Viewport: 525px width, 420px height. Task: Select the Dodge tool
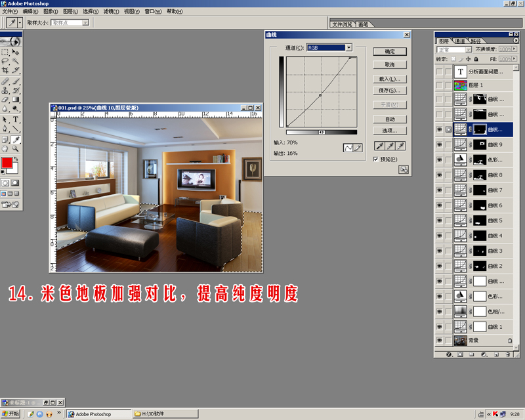tap(15, 108)
